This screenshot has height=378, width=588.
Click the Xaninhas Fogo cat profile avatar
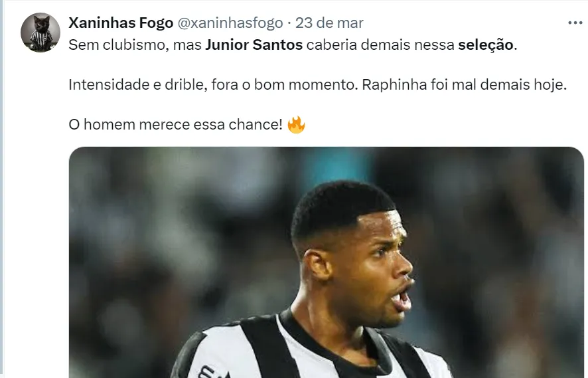(40, 32)
